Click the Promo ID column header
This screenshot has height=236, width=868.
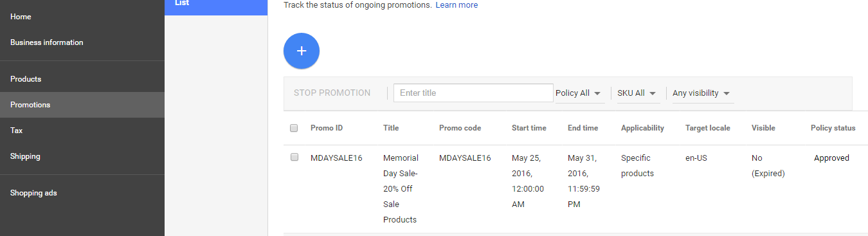point(327,128)
